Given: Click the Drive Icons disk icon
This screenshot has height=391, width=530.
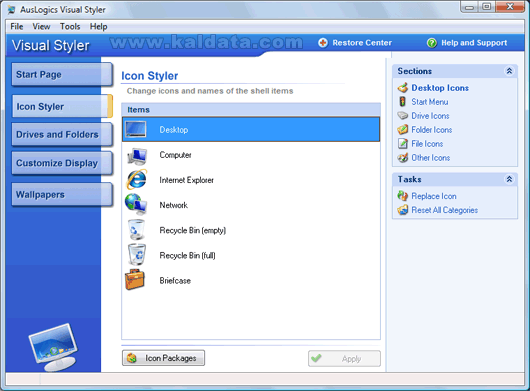Looking at the screenshot, I should pos(403,116).
